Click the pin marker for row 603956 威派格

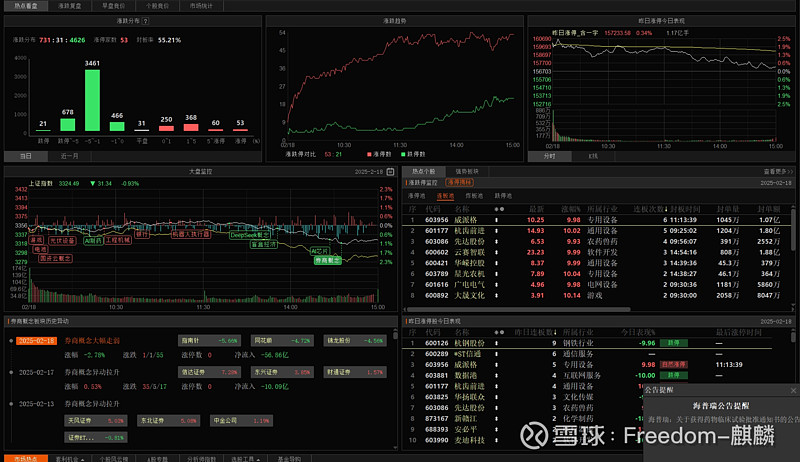[496, 220]
